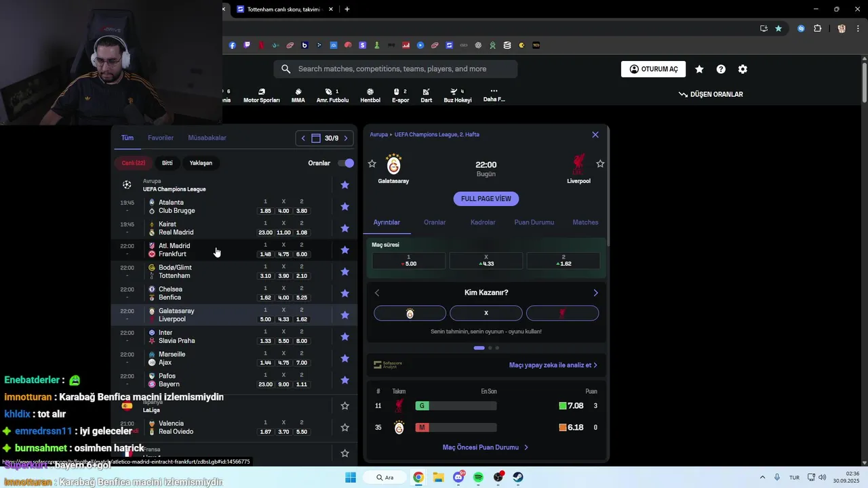Open Spotify from the Windows taskbar

pos(478,477)
